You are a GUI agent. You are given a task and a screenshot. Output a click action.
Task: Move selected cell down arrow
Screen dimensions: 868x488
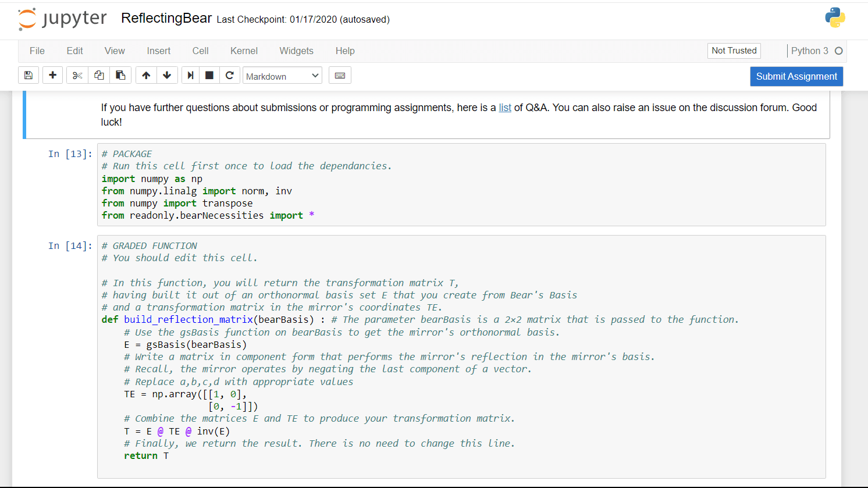tap(168, 76)
